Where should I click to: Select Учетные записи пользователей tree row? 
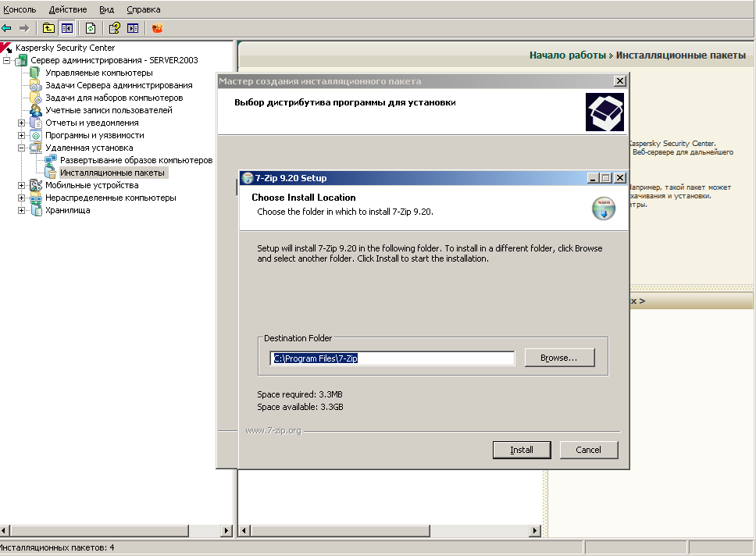coord(109,110)
